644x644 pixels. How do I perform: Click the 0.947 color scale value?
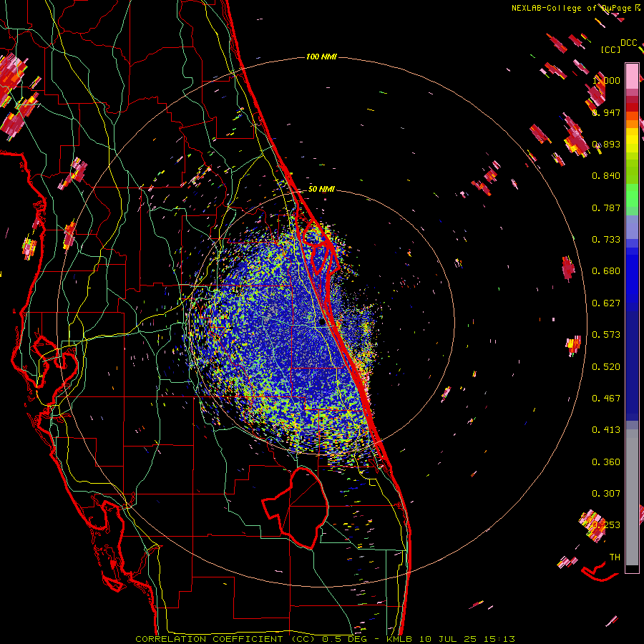[606, 112]
